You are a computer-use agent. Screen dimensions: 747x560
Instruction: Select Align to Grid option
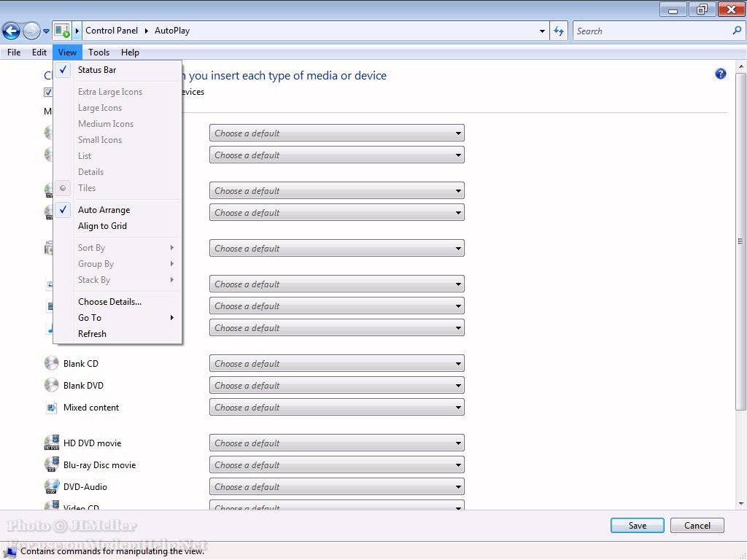[117, 226]
